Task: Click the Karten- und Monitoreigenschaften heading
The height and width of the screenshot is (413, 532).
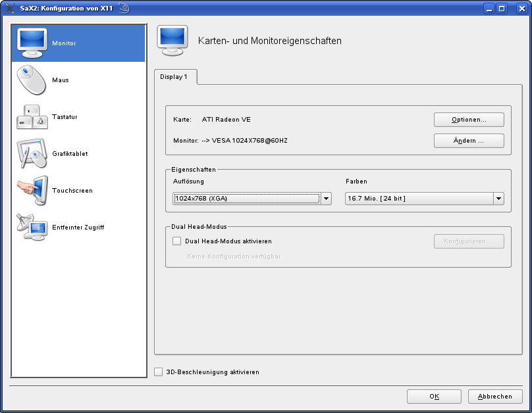Action: pos(270,41)
